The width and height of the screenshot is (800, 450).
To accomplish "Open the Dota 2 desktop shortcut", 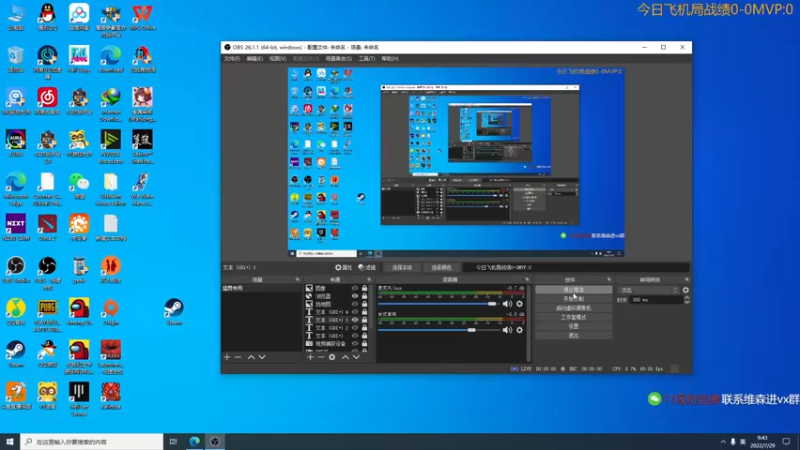I will [x=47, y=228].
